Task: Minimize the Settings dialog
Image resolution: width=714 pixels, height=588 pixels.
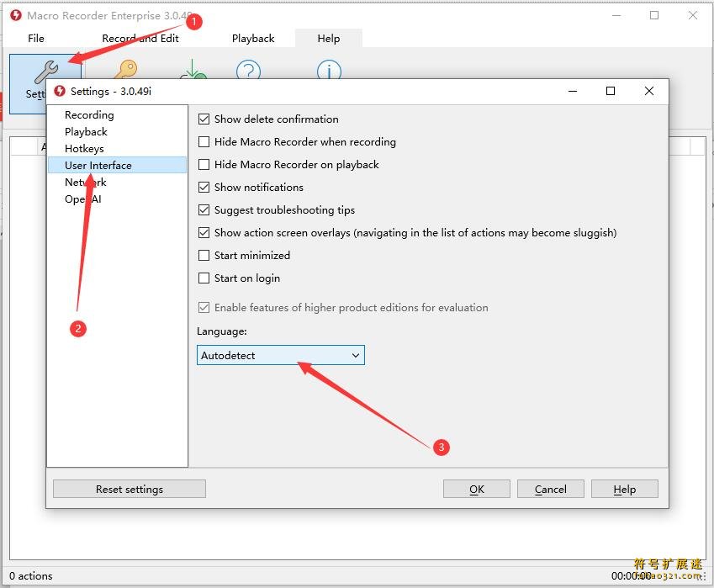Action: click(x=573, y=91)
